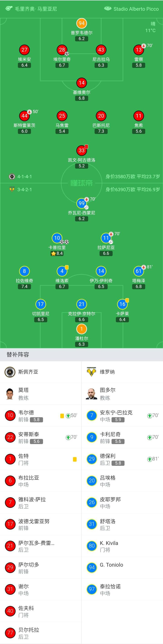This screenshot has height=644, width=163.
Task: Open 斯佩齐亚 team page in substitutes list
Action: coord(28,372)
